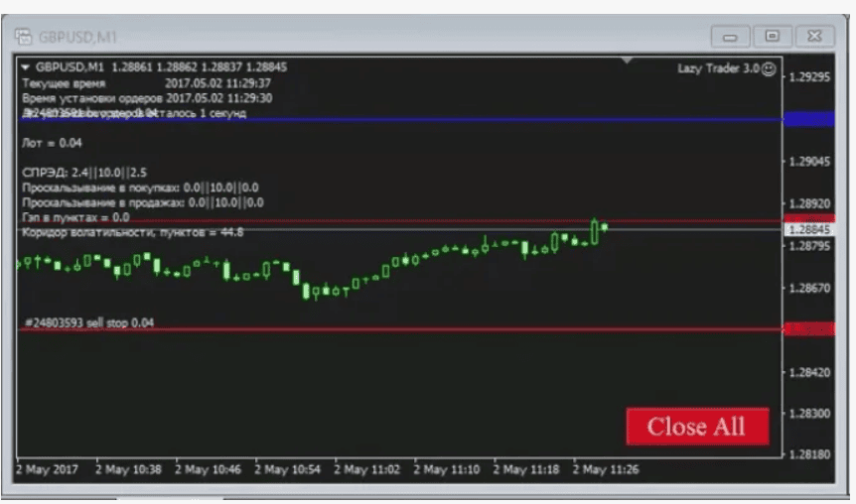Click 'Проскальзывание в покупках' line
The width and height of the screenshot is (856, 504).
click(140, 188)
